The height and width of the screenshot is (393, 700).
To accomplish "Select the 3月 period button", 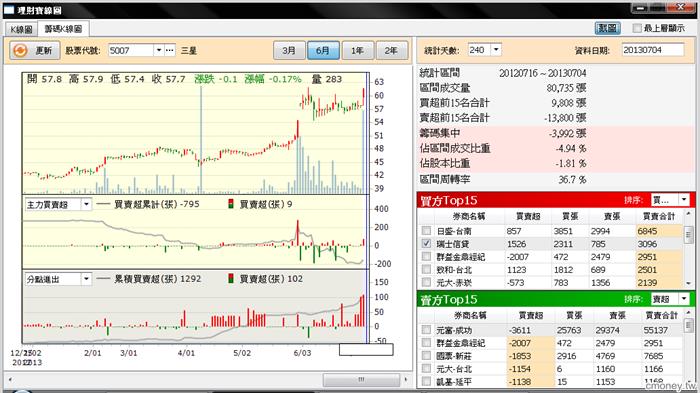I will 289,50.
